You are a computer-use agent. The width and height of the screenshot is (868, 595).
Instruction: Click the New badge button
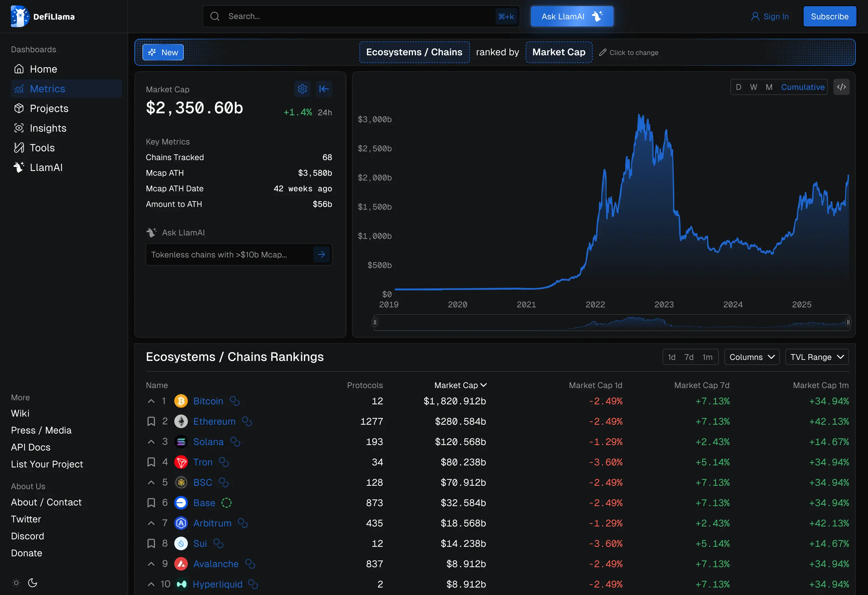point(163,52)
